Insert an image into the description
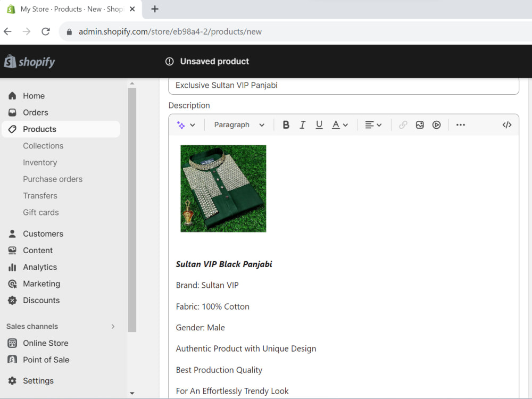 tap(420, 125)
